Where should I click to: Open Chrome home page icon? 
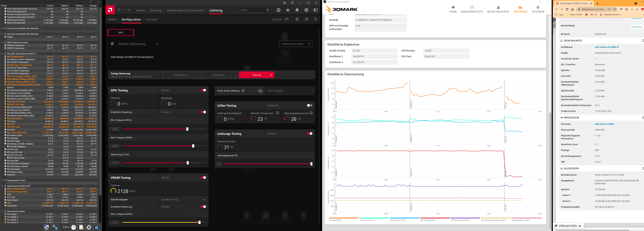pyautogui.click(x=572, y=9)
